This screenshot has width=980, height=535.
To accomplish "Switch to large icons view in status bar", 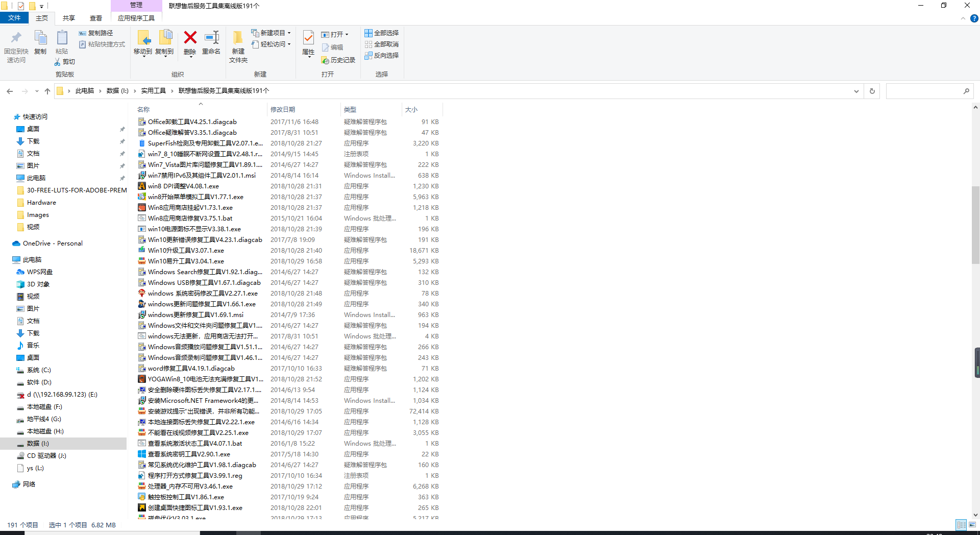I will (x=972, y=525).
